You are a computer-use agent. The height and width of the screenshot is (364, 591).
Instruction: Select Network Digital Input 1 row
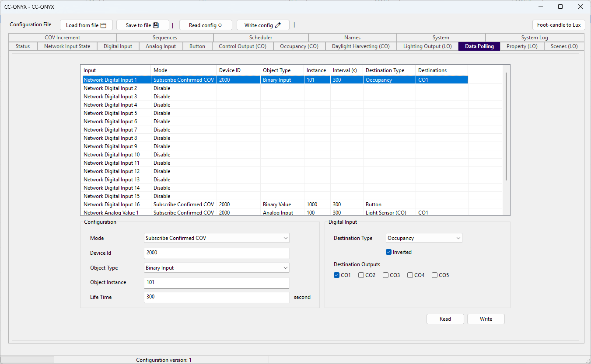coord(275,80)
